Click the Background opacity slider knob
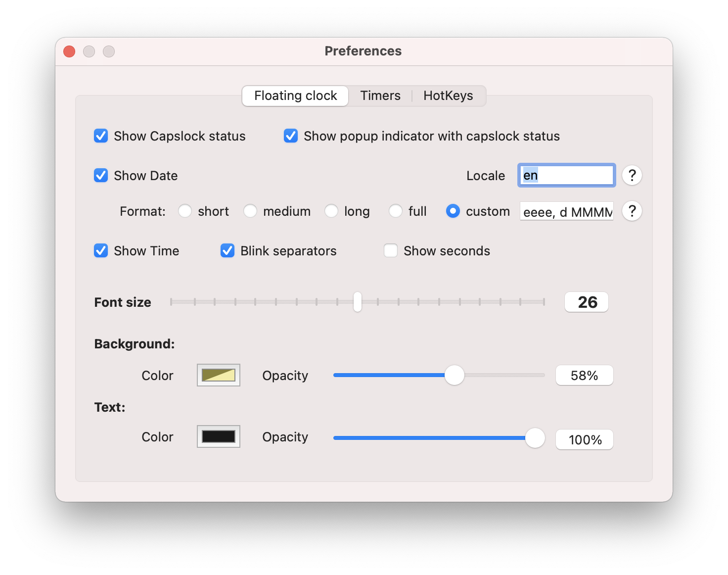This screenshot has width=728, height=575. 454,375
